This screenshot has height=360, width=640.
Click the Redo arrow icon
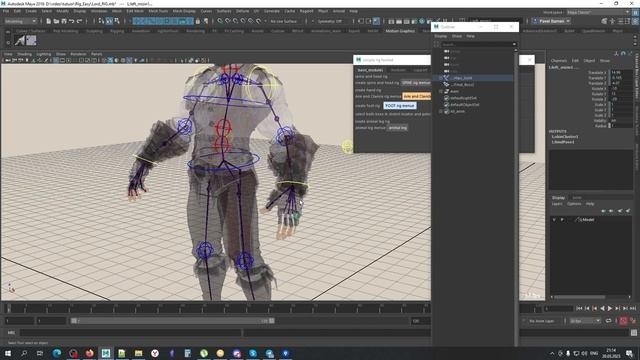point(80,21)
